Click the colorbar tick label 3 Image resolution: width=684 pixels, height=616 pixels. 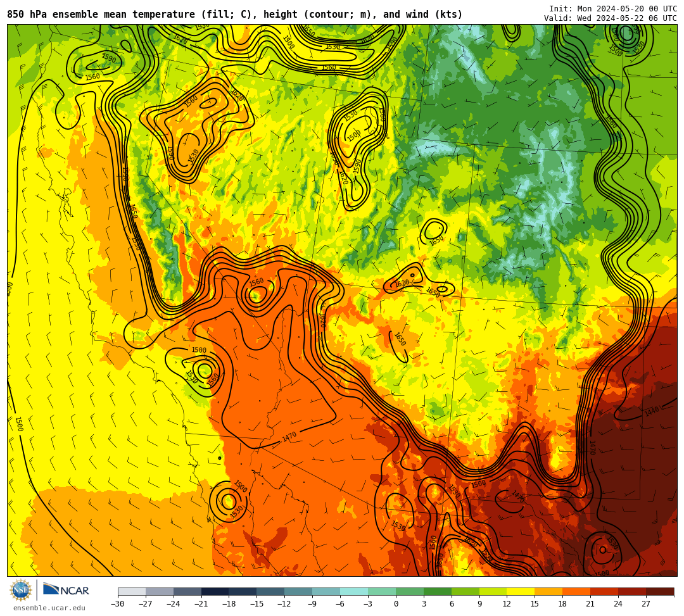tap(424, 604)
